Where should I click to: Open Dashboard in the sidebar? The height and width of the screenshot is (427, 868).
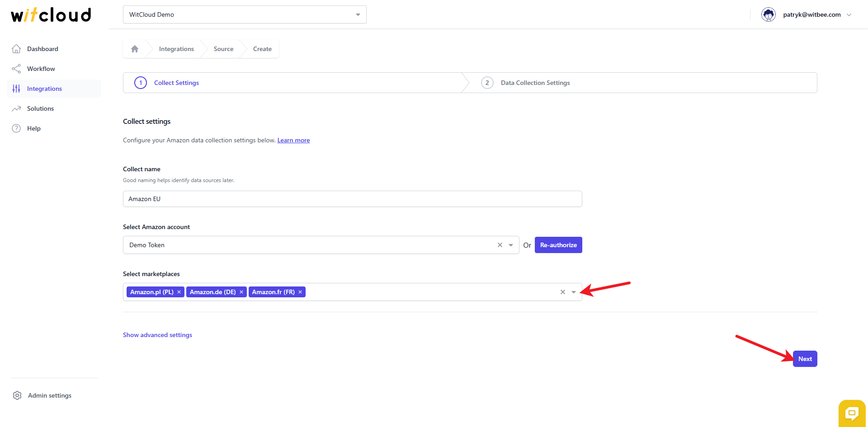54,49
